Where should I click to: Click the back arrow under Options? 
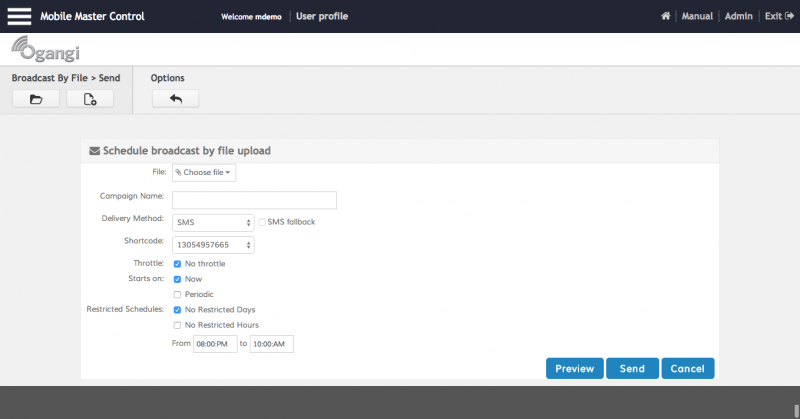[176, 99]
